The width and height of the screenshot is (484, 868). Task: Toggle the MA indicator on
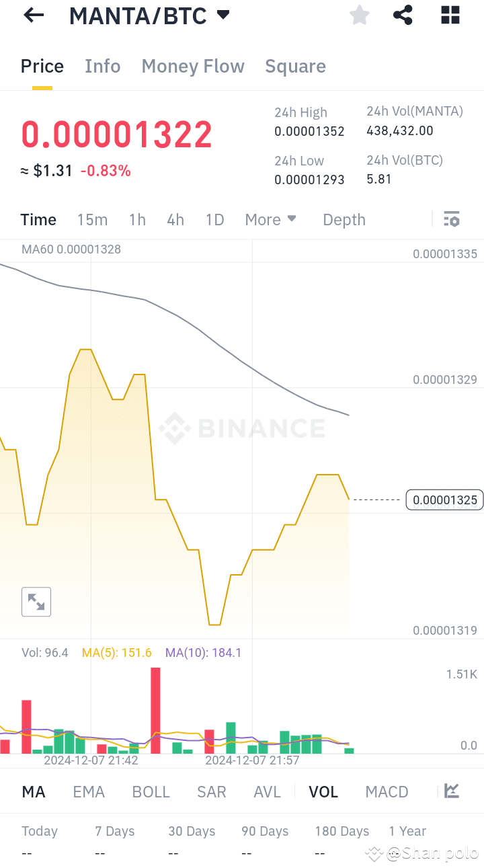coord(33,791)
